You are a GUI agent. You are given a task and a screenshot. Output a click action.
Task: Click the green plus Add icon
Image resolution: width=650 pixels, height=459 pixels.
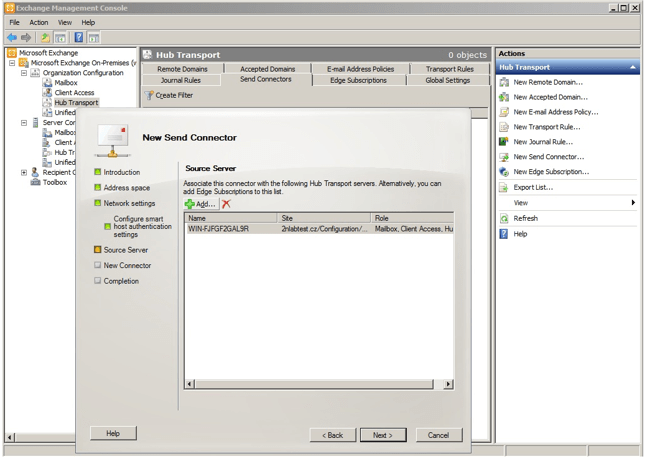[189, 204]
